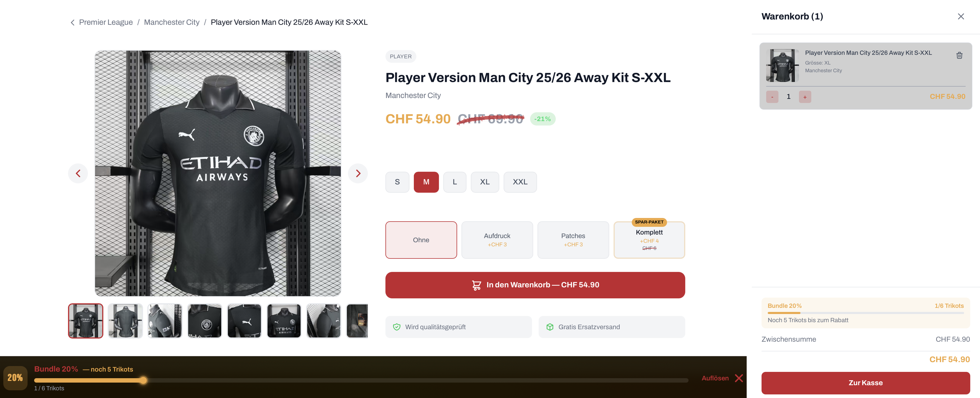
Task: Close the Warenkorb panel
Action: click(x=961, y=16)
